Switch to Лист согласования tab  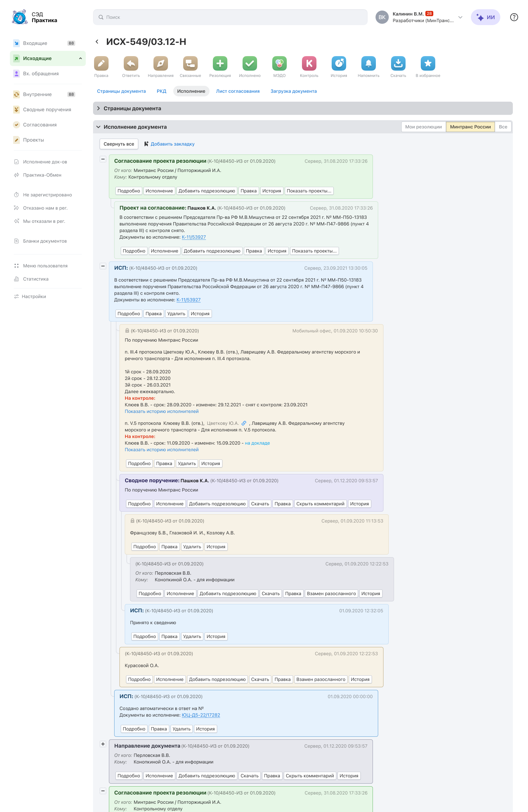[238, 91]
